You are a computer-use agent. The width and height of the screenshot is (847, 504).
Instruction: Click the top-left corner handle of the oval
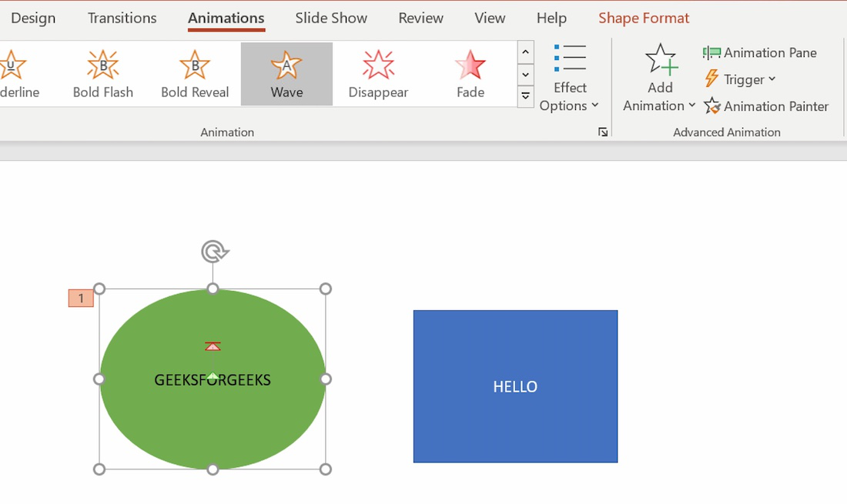point(99,289)
